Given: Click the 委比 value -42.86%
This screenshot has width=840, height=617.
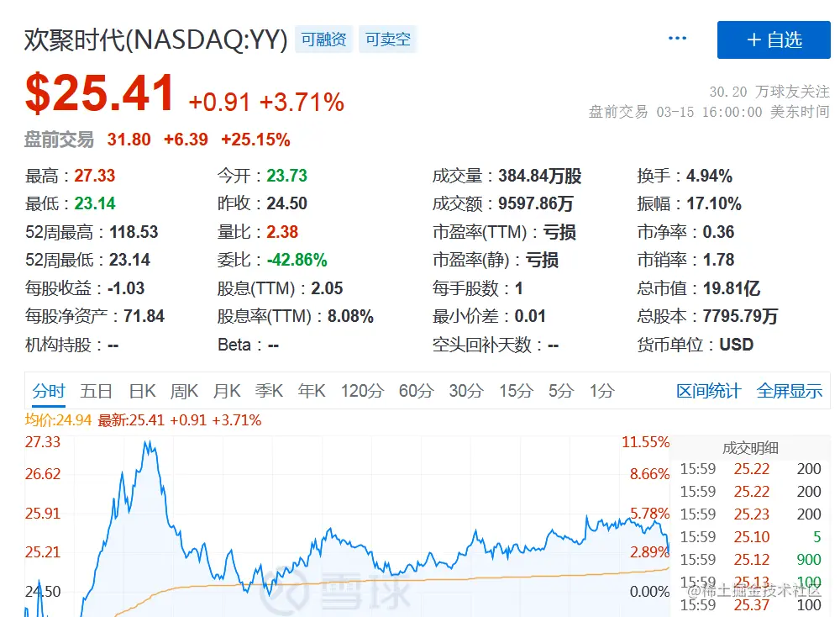Looking at the screenshot, I should 297,260.
